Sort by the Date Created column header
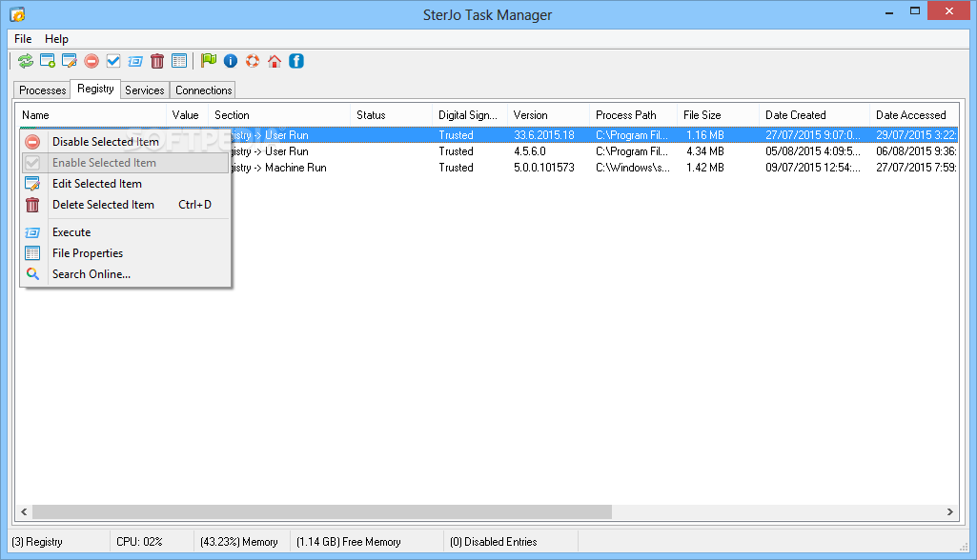The image size is (977, 560). pos(814,115)
